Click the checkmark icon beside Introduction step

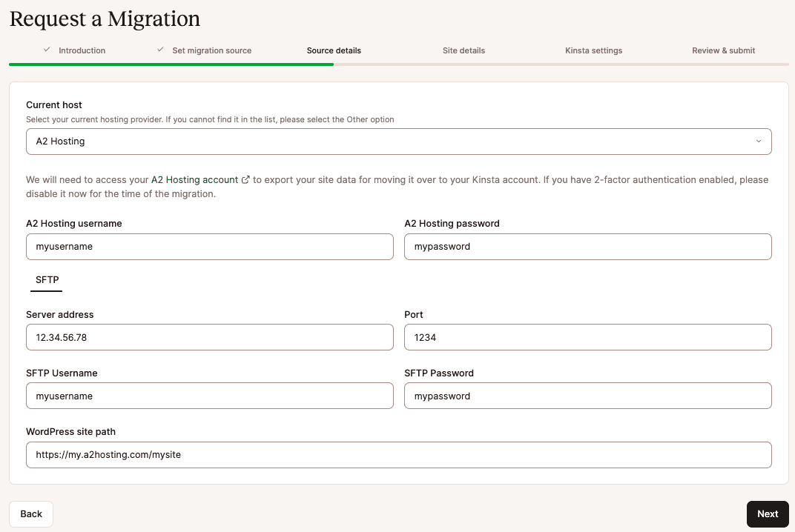pyautogui.click(x=47, y=50)
